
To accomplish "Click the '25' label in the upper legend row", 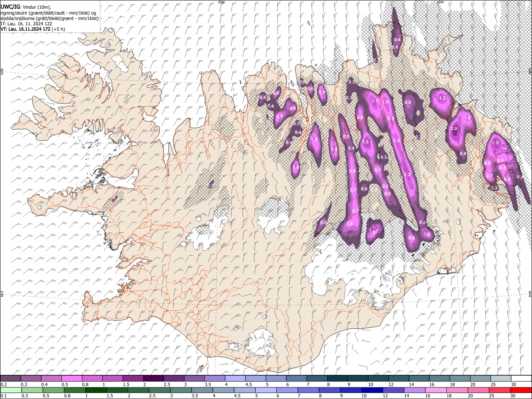I will click(x=493, y=384).
